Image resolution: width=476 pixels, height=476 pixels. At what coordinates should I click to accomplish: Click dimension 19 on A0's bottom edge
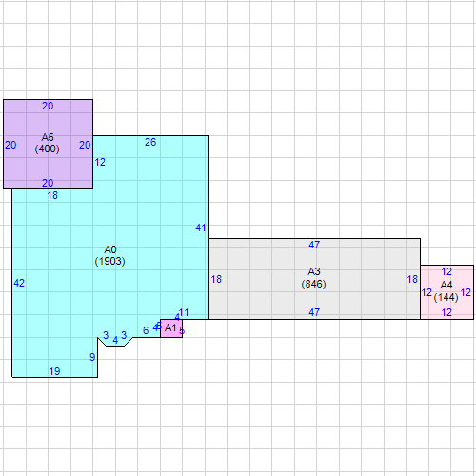[54, 371]
